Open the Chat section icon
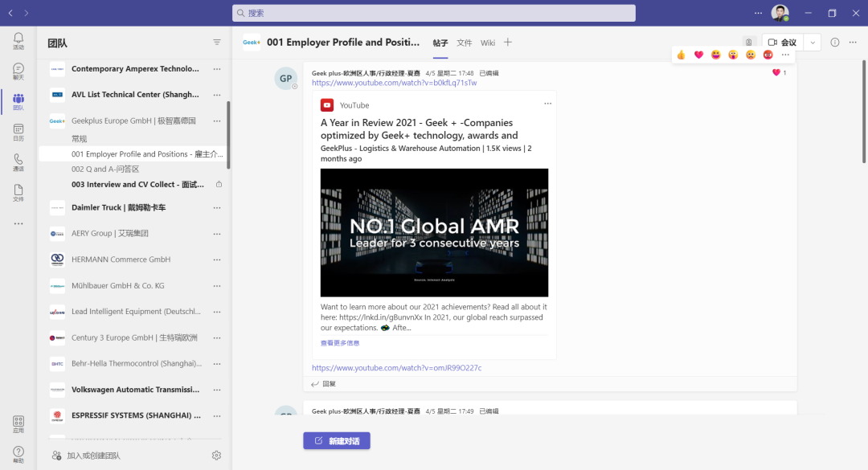 18,71
